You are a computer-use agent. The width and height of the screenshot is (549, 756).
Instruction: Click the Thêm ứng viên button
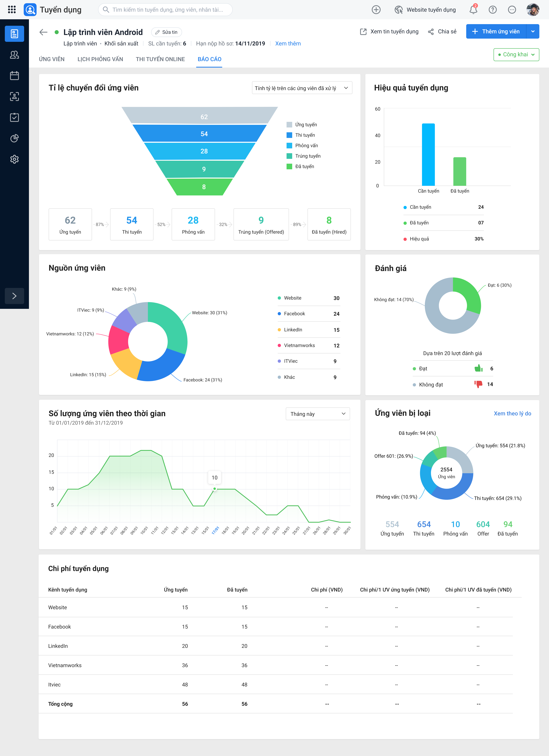pyautogui.click(x=496, y=31)
